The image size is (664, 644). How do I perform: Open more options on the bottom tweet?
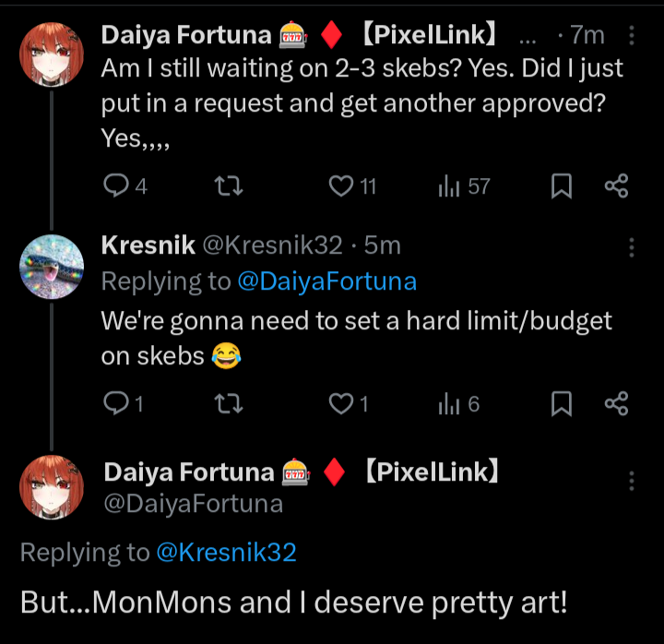point(632,482)
